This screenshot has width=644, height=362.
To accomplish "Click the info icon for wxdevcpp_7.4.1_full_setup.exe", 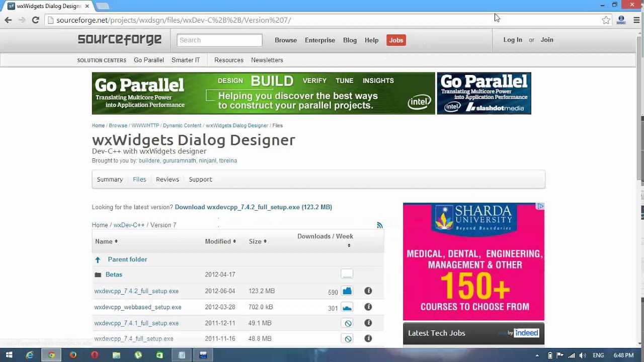I will tap(368, 323).
